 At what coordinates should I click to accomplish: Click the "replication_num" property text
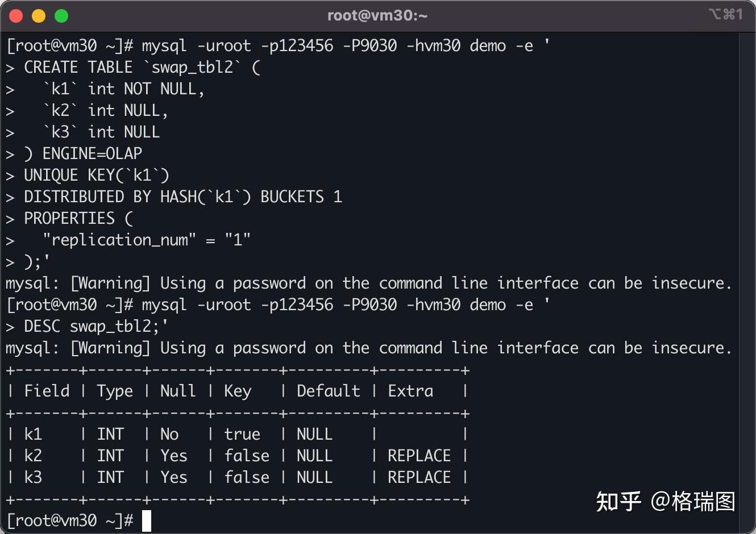(119, 240)
